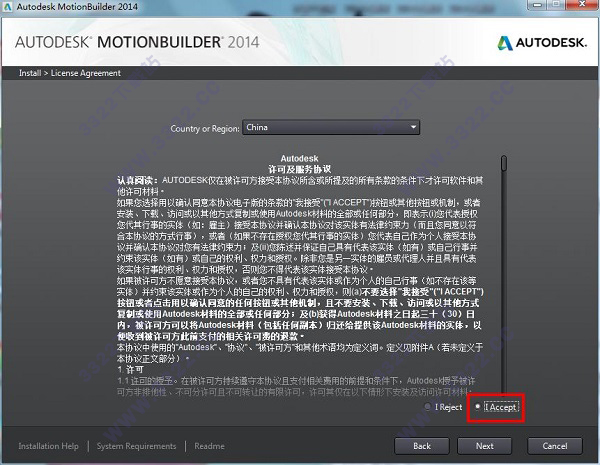This screenshot has width=600, height=465.
Task: Open the Readme link
Action: coord(209,446)
